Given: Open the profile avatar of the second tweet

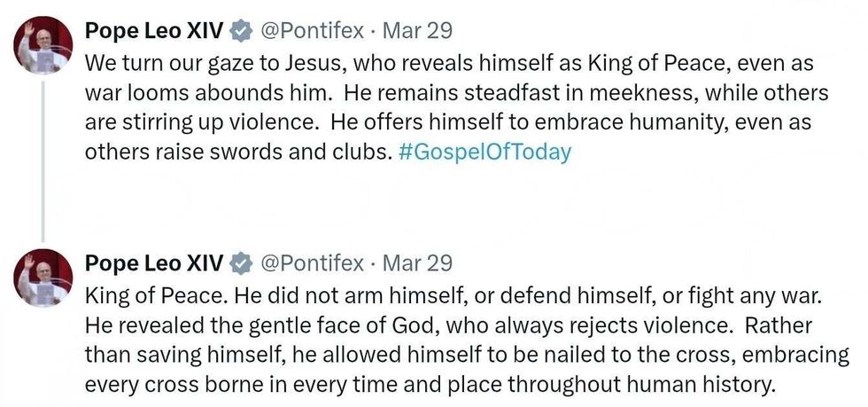Looking at the screenshot, I should point(42,278).
